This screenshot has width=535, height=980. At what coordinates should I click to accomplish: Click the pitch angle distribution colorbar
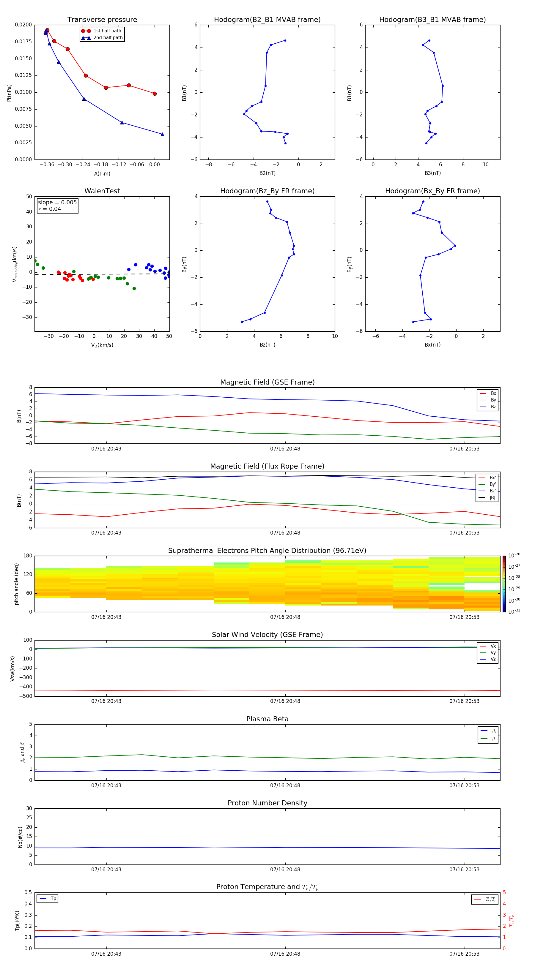pos(504,584)
